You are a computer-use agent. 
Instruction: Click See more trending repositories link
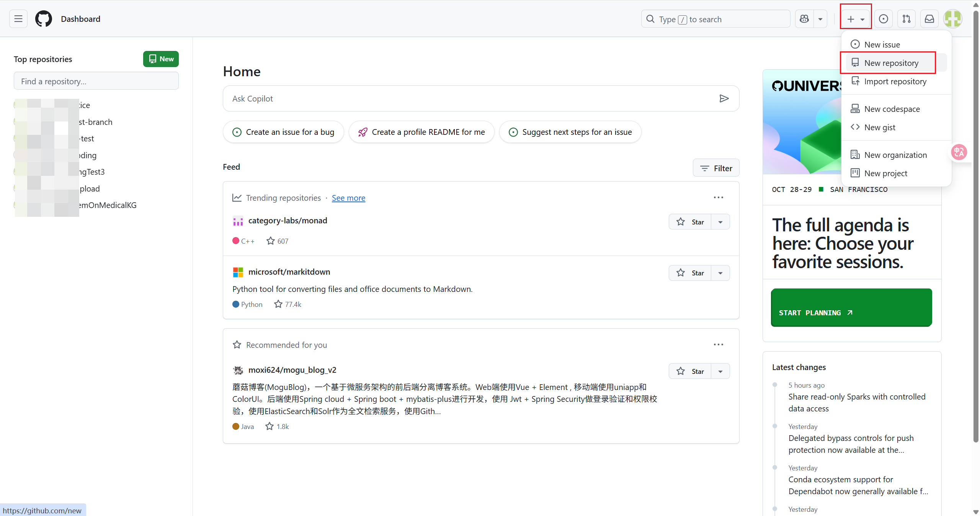(348, 198)
